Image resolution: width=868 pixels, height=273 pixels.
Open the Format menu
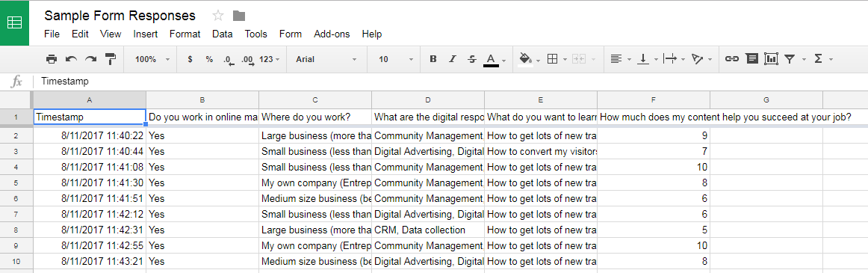click(185, 34)
